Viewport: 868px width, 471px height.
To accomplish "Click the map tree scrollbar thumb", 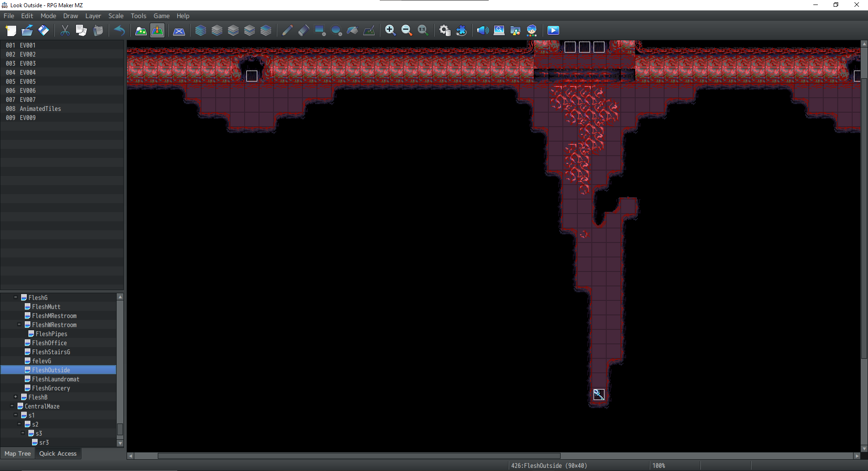I will pyautogui.click(x=120, y=429).
